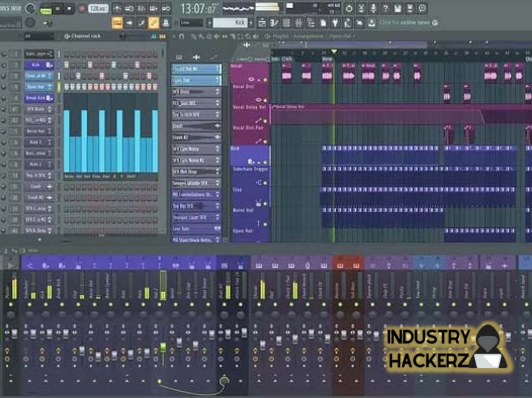This screenshot has height=398, width=532.
Task: Toggle the first step of Kick channel
Action: [x=66, y=65]
